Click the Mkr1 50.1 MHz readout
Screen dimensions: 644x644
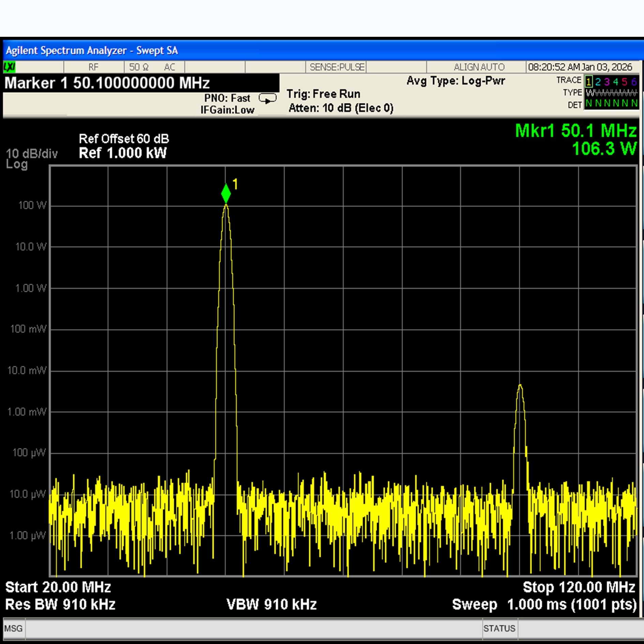click(x=576, y=131)
